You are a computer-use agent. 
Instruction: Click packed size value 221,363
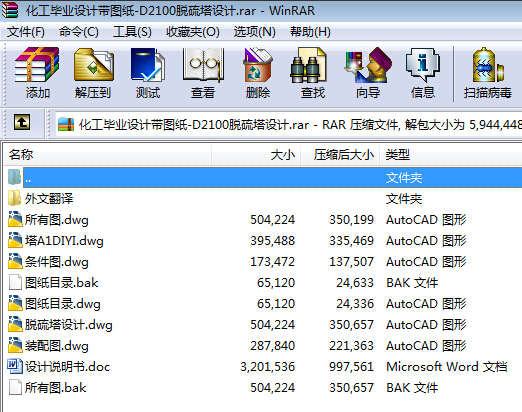[351, 346]
